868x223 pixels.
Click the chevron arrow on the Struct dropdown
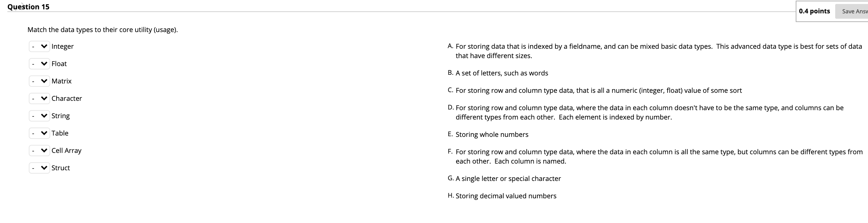(44, 168)
